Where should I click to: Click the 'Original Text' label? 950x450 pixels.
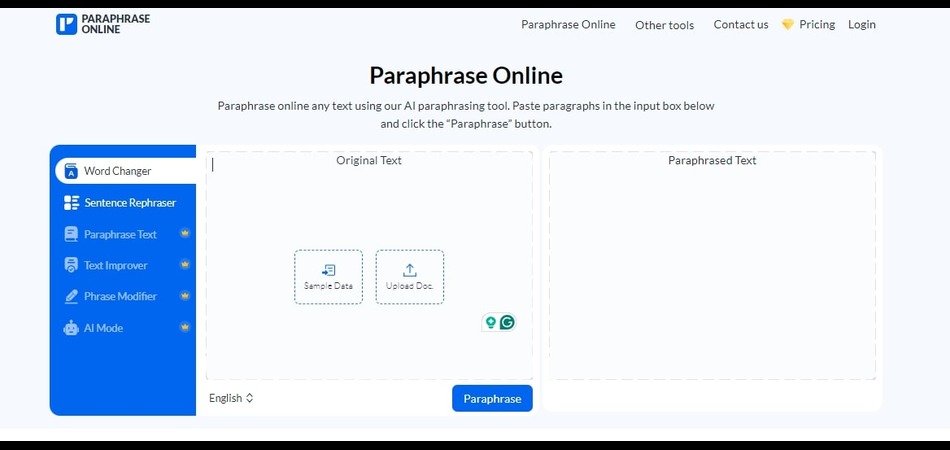[369, 160]
